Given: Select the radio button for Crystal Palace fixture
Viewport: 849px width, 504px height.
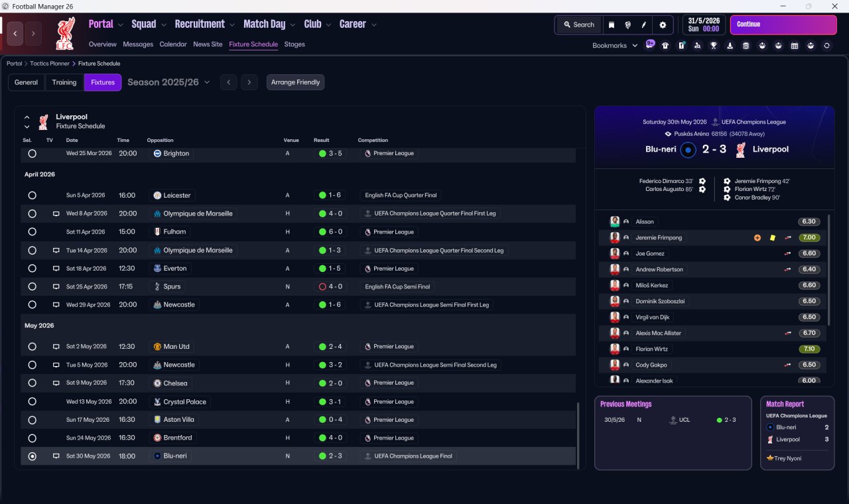Looking at the screenshot, I should 32,402.
